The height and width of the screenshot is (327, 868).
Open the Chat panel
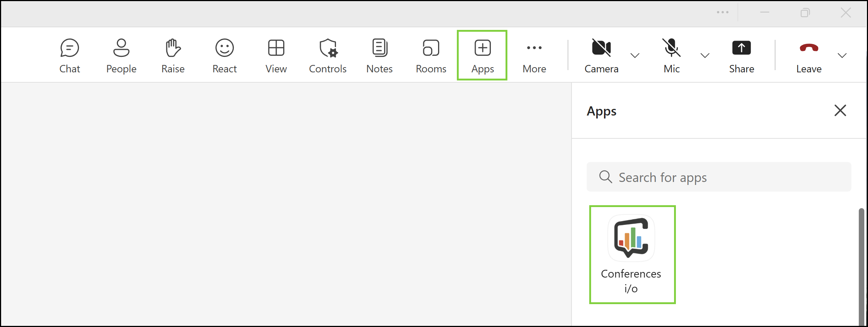(70, 56)
